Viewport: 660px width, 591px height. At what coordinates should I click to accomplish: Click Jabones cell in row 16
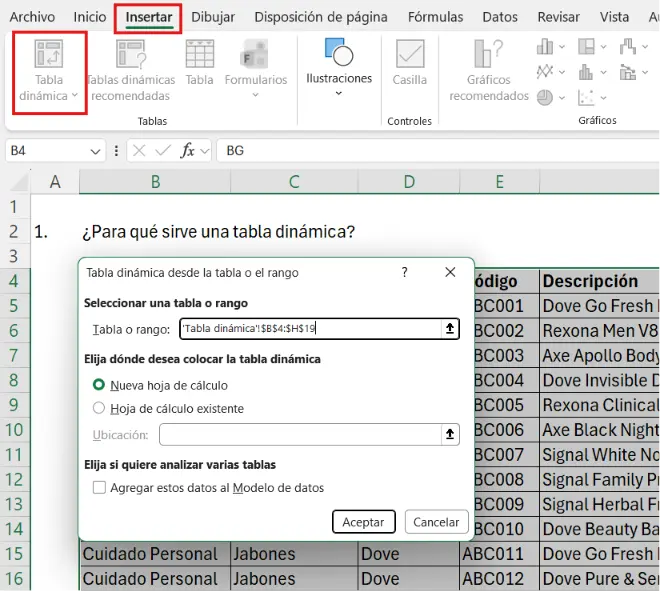click(294, 578)
